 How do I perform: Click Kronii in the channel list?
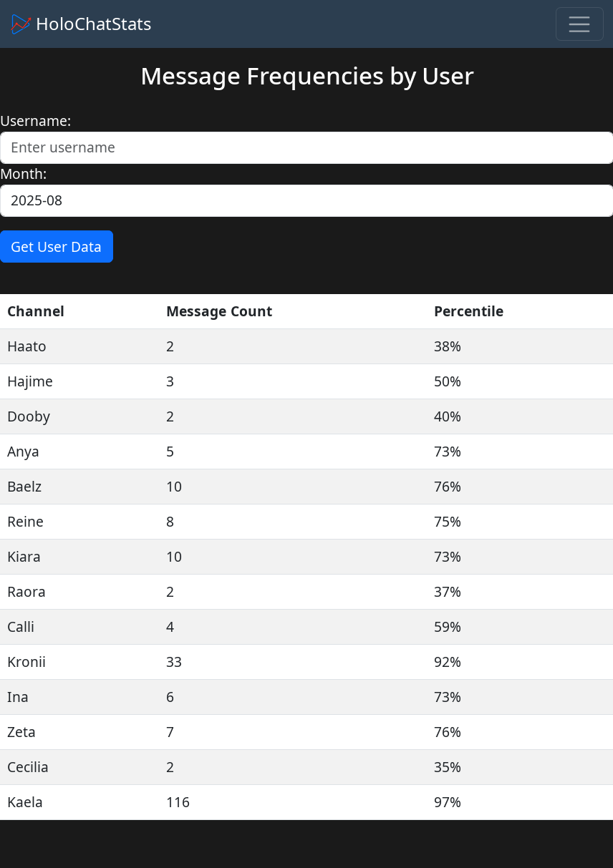[26, 662]
